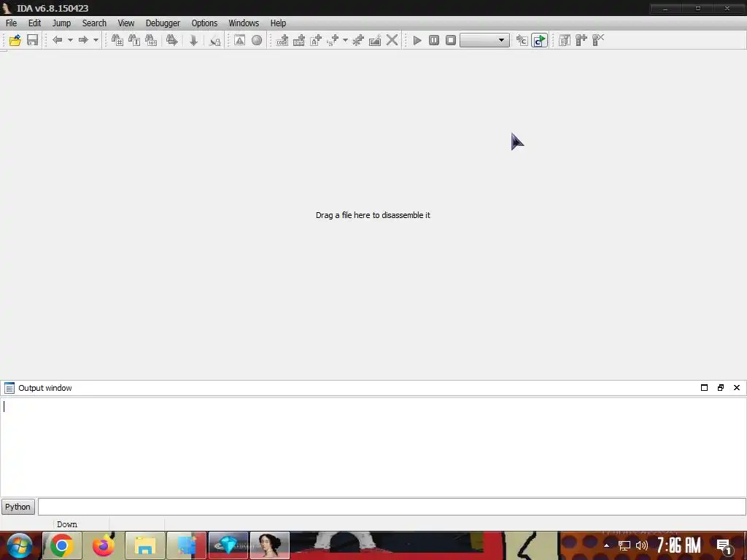This screenshot has height=560, width=747.
Task: Click the X undefine toolbar icon
Action: [392, 41]
